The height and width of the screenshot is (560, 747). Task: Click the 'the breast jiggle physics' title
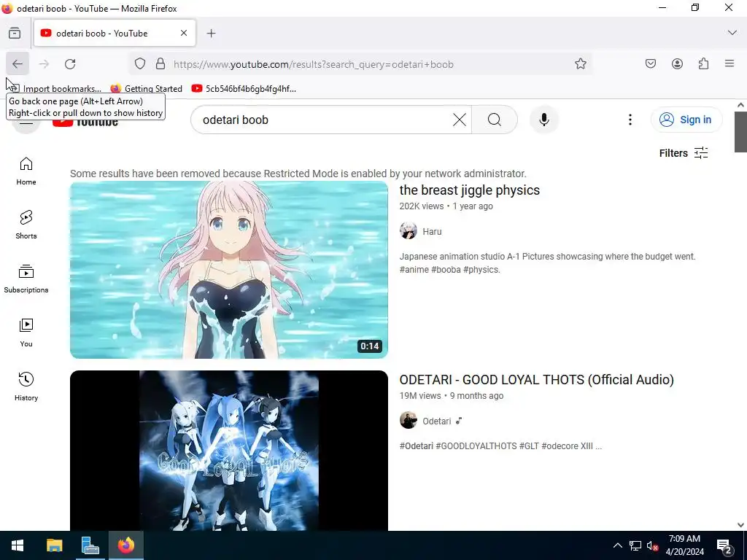pyautogui.click(x=470, y=190)
